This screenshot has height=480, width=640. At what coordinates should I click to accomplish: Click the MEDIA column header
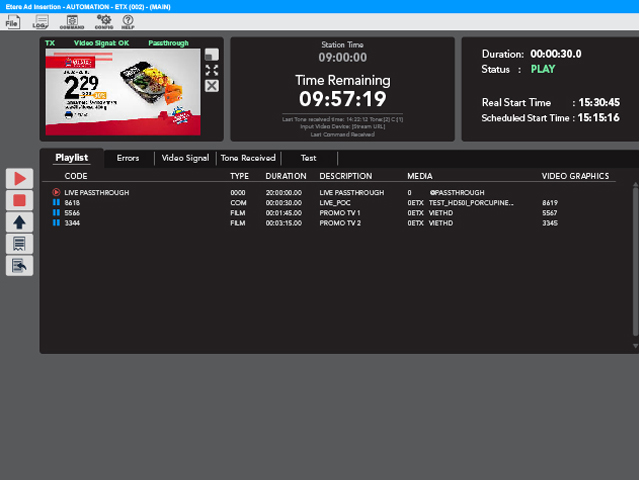click(420, 176)
